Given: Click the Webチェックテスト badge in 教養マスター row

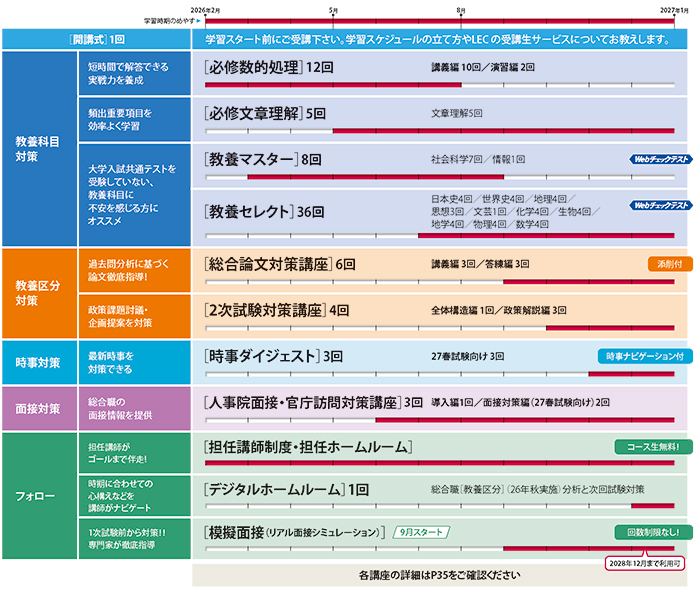Looking at the screenshot, I should tap(660, 159).
